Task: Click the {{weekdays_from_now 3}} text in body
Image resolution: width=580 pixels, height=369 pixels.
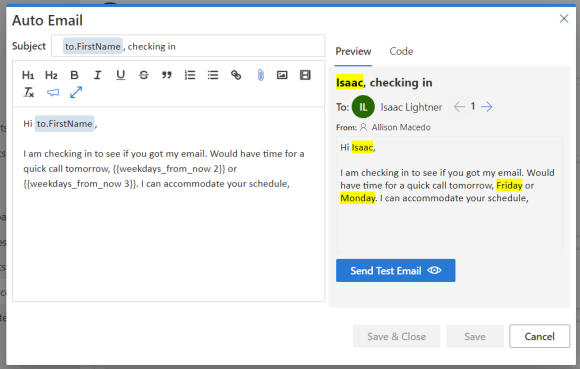Action: 80,184
